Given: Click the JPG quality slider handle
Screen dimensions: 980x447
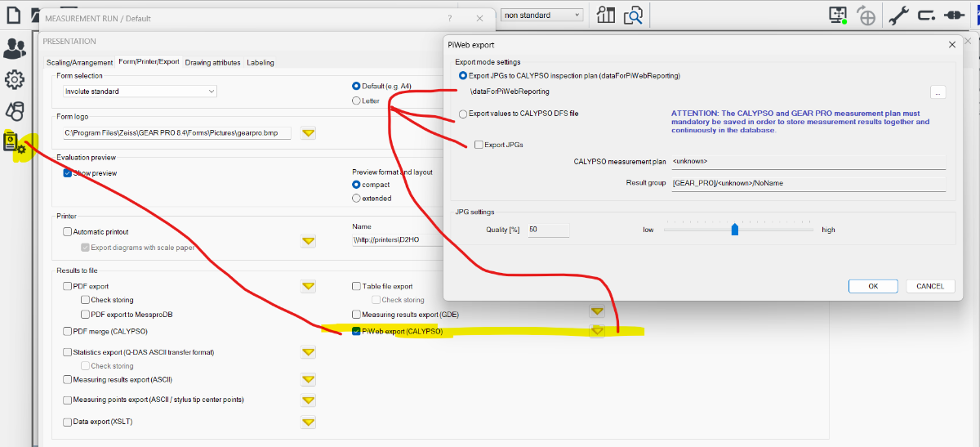Looking at the screenshot, I should tap(735, 230).
